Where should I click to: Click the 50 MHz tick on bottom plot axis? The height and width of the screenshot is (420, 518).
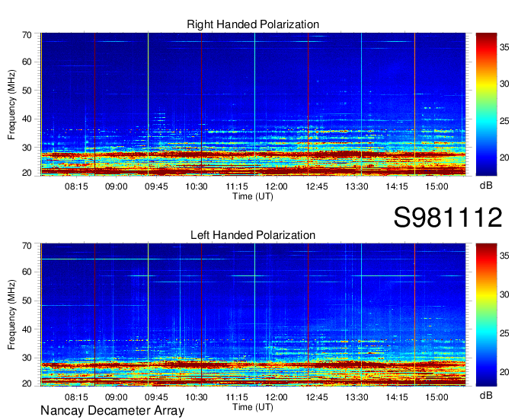(x=27, y=301)
